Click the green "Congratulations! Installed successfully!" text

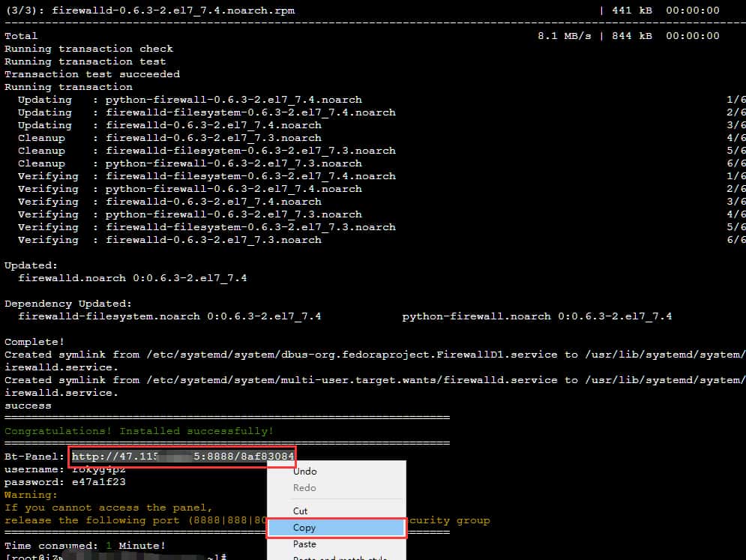tap(139, 431)
